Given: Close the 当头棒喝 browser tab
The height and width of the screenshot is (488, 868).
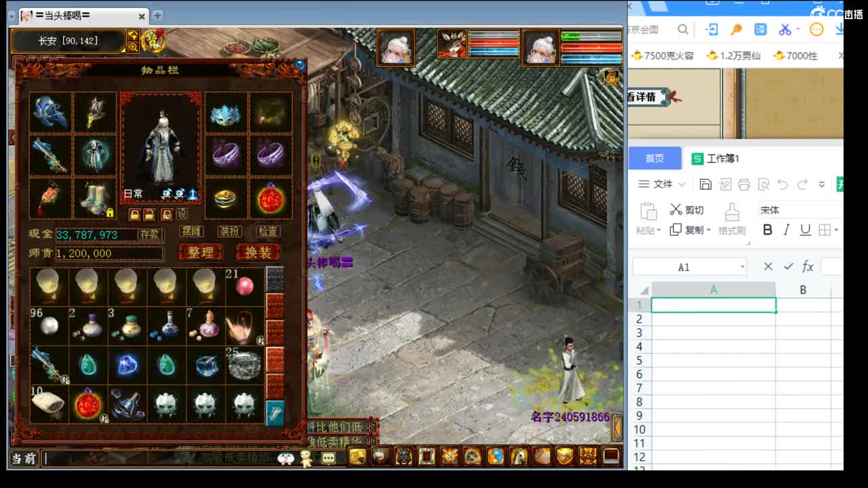Looking at the screenshot, I should pos(142,16).
